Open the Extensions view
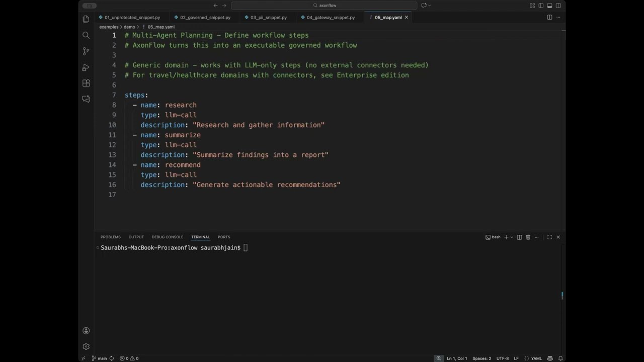Viewport: 644px width, 362px height. click(x=86, y=83)
